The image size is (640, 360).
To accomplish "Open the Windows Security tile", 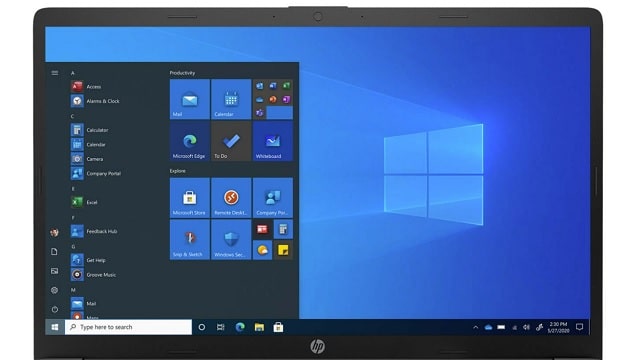I will (231, 240).
